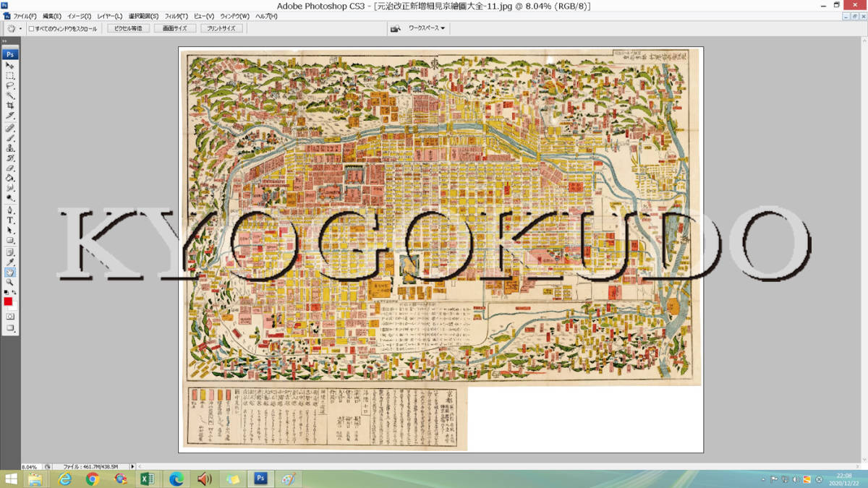Image resolution: width=868 pixels, height=488 pixels.
Task: Select the History Brush tool
Action: (10, 158)
